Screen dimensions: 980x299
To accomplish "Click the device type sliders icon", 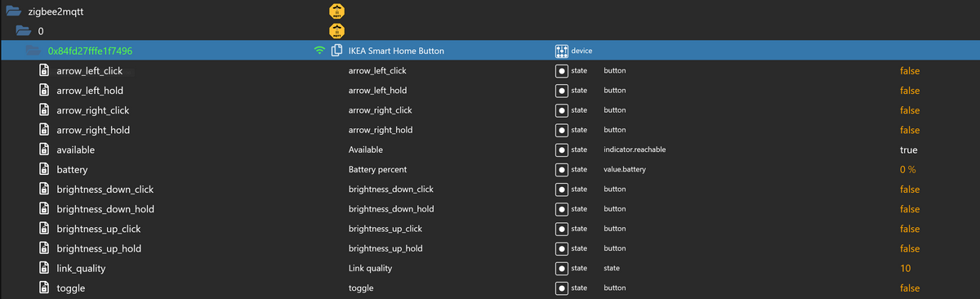I will 561,51.
